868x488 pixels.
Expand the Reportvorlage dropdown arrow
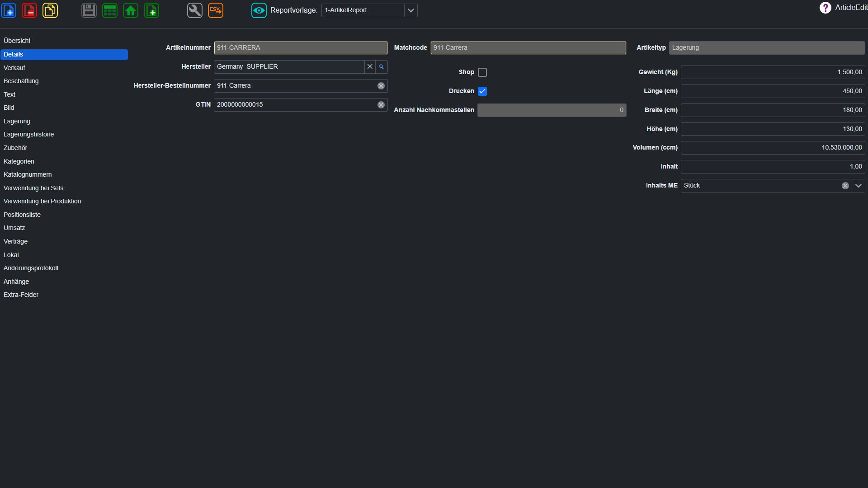pos(411,10)
